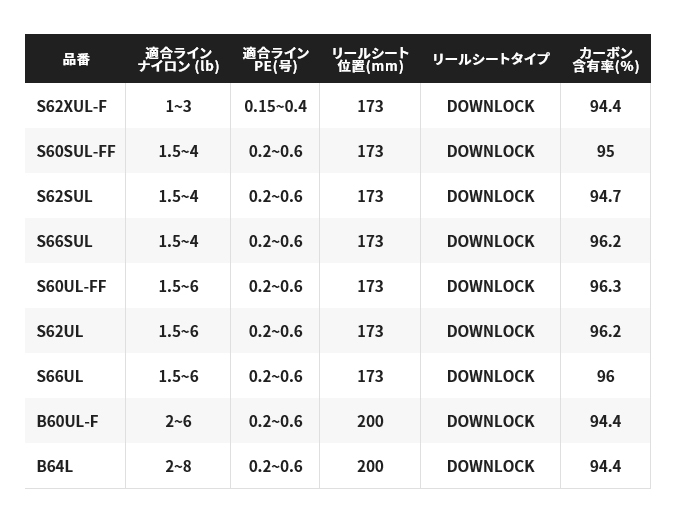Select the S62UL model cell
Image resolution: width=680 pixels, height=523 pixels.
point(60,331)
